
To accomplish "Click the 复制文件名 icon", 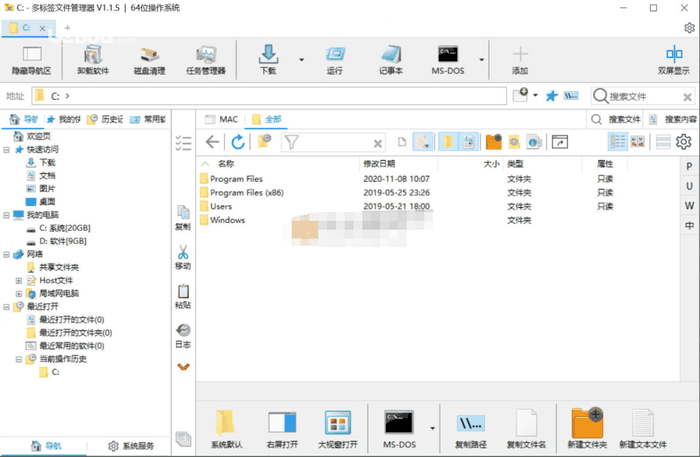I will [x=526, y=428].
